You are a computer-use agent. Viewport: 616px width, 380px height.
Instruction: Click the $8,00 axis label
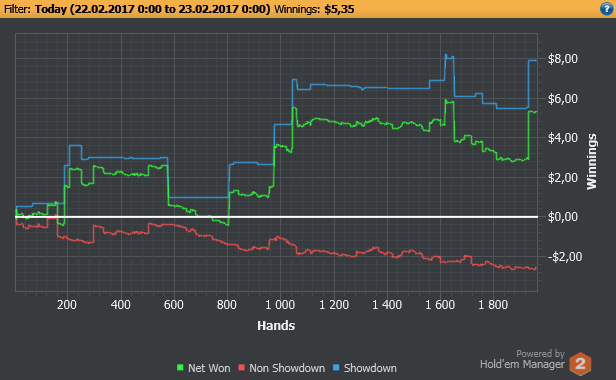(563, 59)
